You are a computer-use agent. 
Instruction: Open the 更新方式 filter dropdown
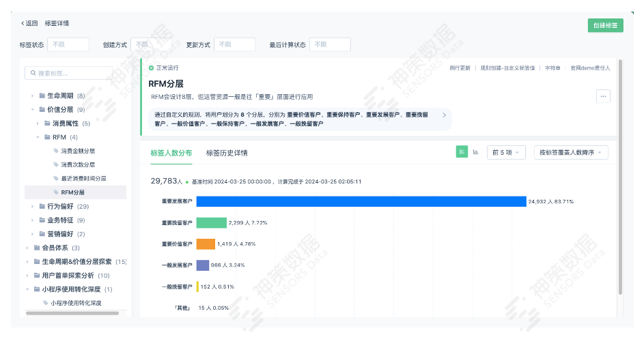point(234,44)
